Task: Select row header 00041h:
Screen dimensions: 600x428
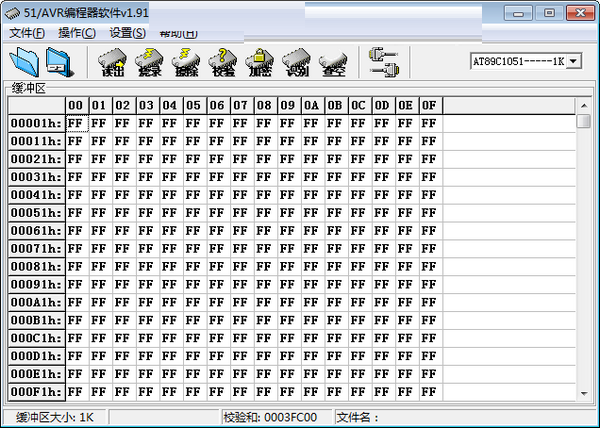Action: pos(37,195)
